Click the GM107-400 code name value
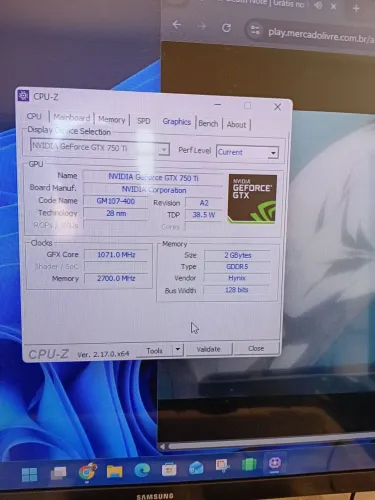The height and width of the screenshot is (500, 375). pos(115,201)
